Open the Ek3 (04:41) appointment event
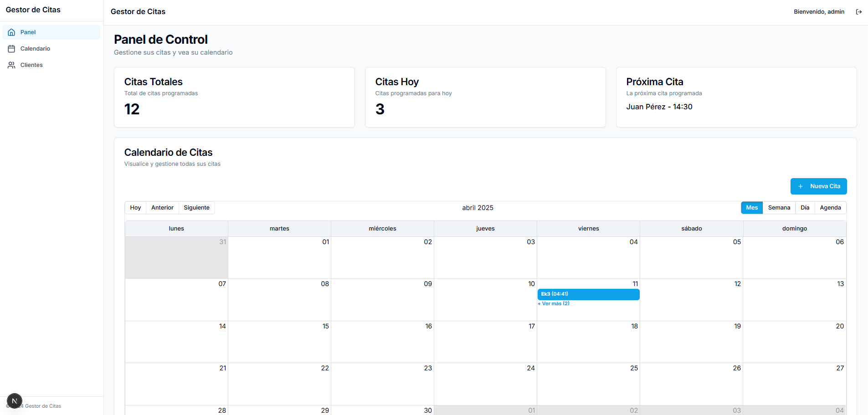Image resolution: width=868 pixels, height=415 pixels. [588, 294]
